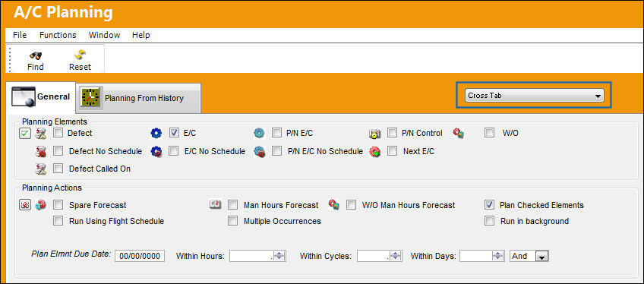The image size is (644, 284).
Task: Enable the Defect checkbox
Action: (58, 133)
